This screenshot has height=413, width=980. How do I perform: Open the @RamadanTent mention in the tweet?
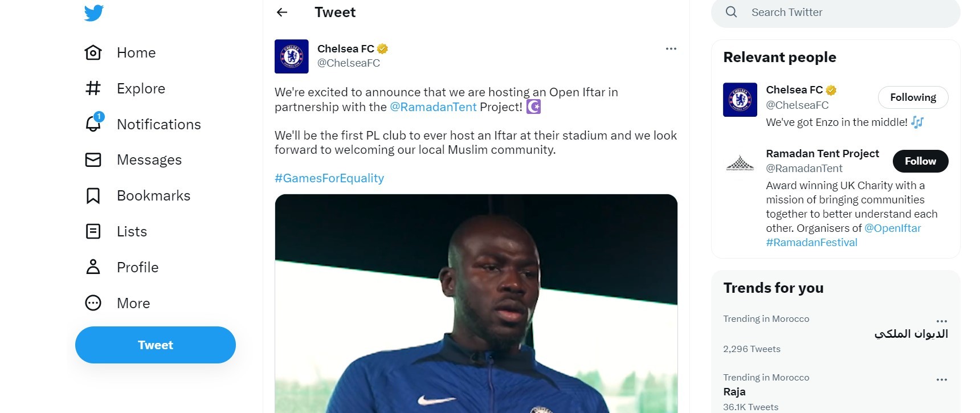pyautogui.click(x=433, y=107)
